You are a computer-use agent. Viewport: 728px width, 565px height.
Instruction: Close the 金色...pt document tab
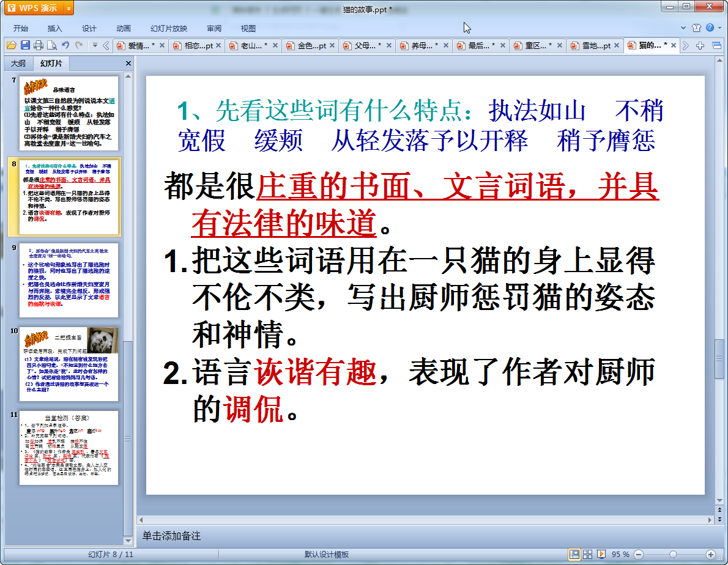coord(332,45)
